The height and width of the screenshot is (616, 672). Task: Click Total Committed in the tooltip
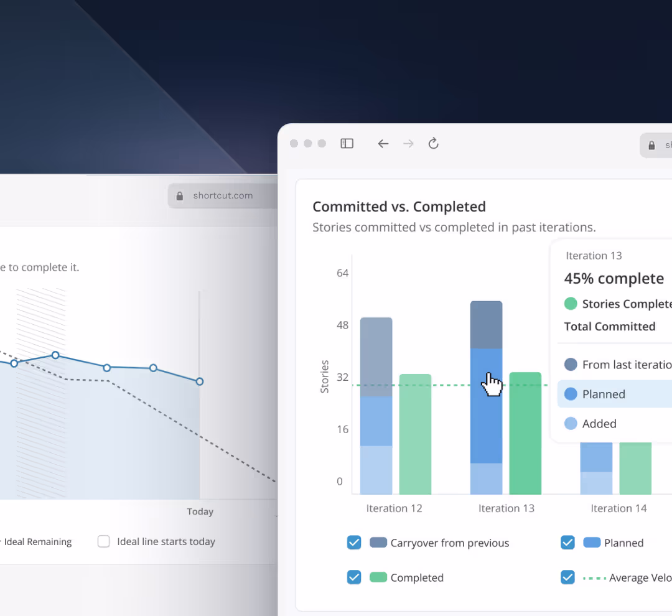[x=609, y=327]
